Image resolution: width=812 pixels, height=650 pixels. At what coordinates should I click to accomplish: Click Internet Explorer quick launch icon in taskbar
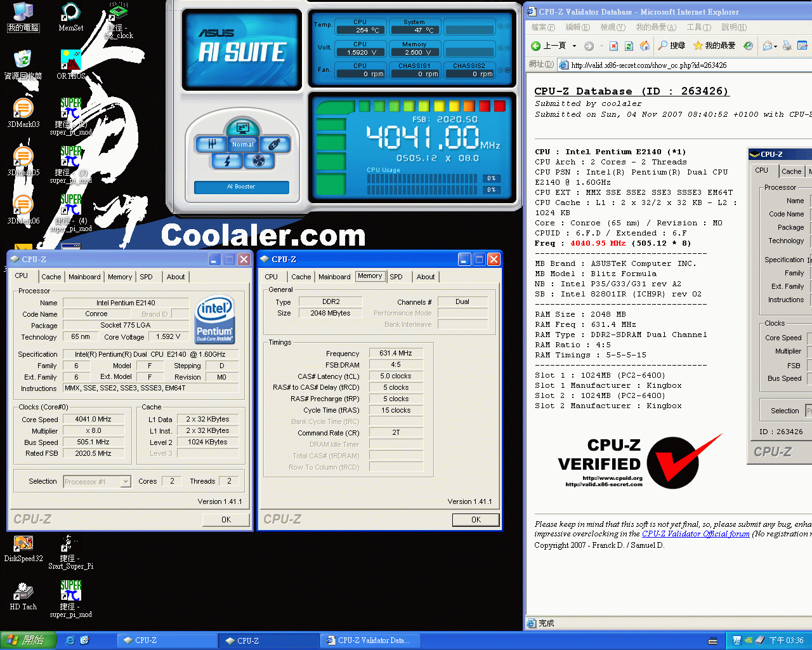[70, 640]
